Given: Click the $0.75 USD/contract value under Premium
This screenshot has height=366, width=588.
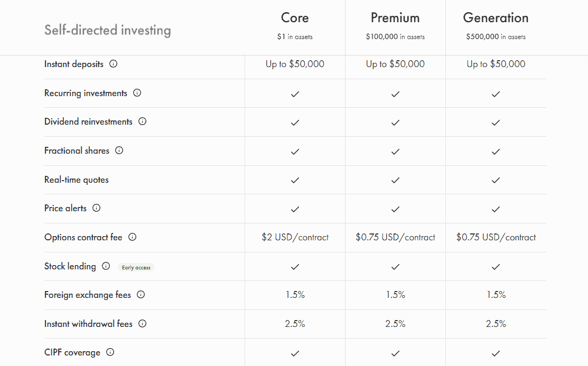Looking at the screenshot, I should 395,237.
